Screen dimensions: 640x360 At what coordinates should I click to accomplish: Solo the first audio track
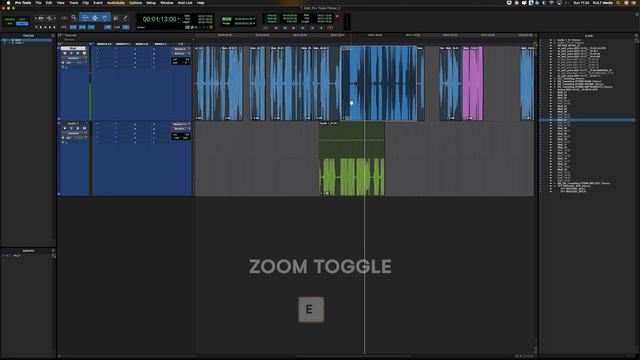point(78,53)
